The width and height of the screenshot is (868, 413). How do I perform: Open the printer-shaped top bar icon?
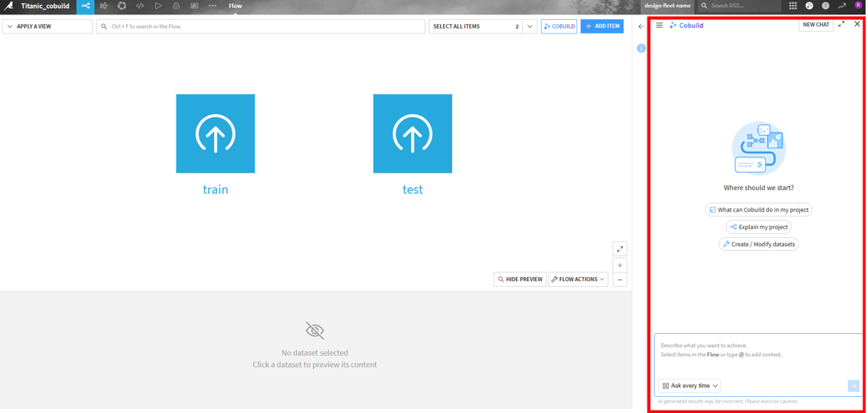tap(176, 6)
